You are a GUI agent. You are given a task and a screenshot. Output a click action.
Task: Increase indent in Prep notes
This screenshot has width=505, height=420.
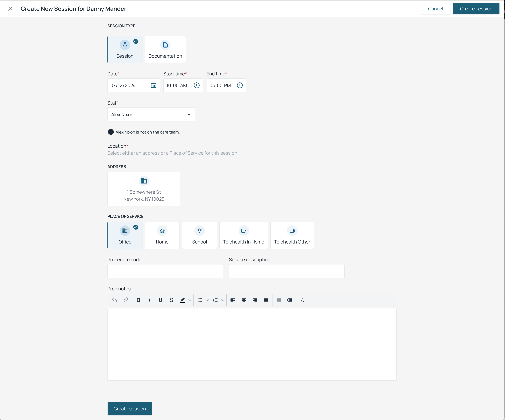pyautogui.click(x=290, y=300)
